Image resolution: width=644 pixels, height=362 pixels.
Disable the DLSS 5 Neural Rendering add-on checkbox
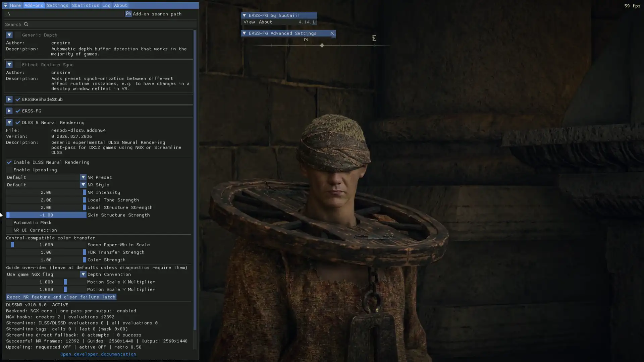[18, 123]
